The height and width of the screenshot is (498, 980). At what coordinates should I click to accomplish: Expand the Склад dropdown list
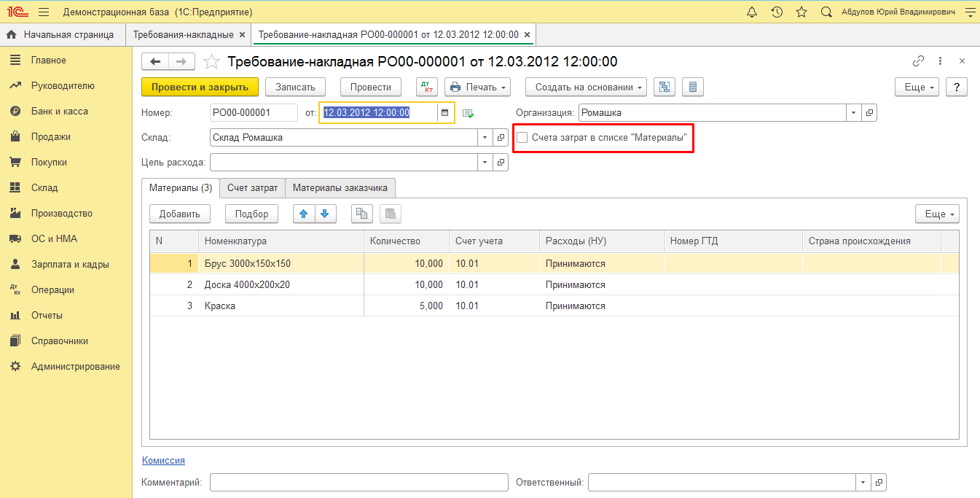pos(485,137)
